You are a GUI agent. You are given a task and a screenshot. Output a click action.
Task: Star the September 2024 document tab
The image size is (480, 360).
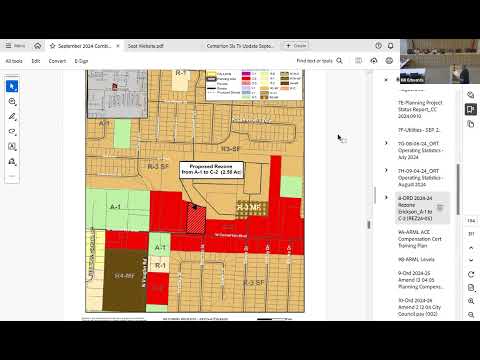point(52,46)
